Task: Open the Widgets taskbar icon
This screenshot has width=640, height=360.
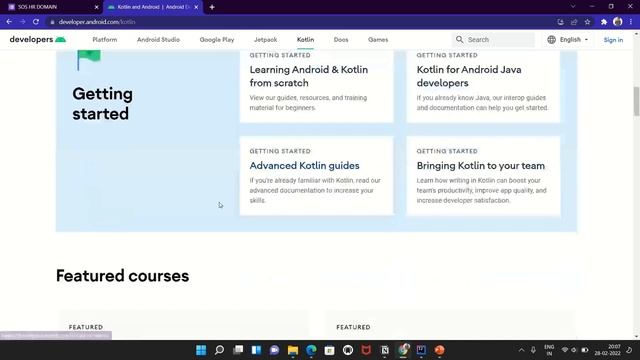Action: click(x=256, y=350)
